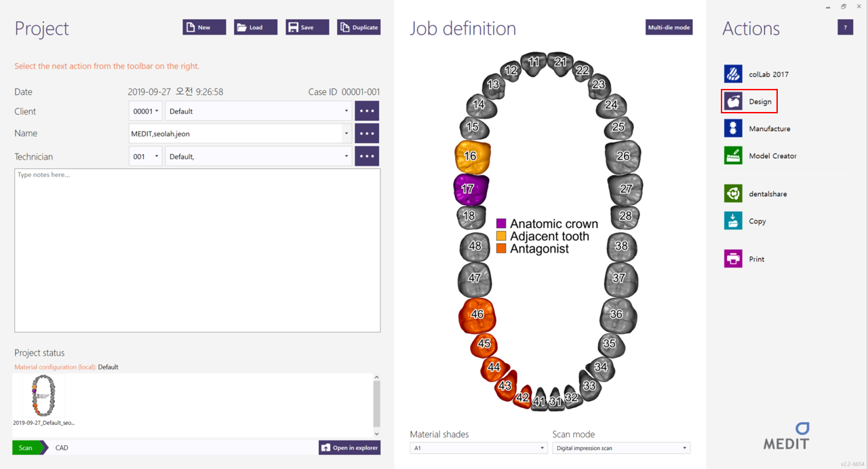The height and width of the screenshot is (469, 868).
Task: Expand the Client name Default dropdown
Action: tap(259, 111)
